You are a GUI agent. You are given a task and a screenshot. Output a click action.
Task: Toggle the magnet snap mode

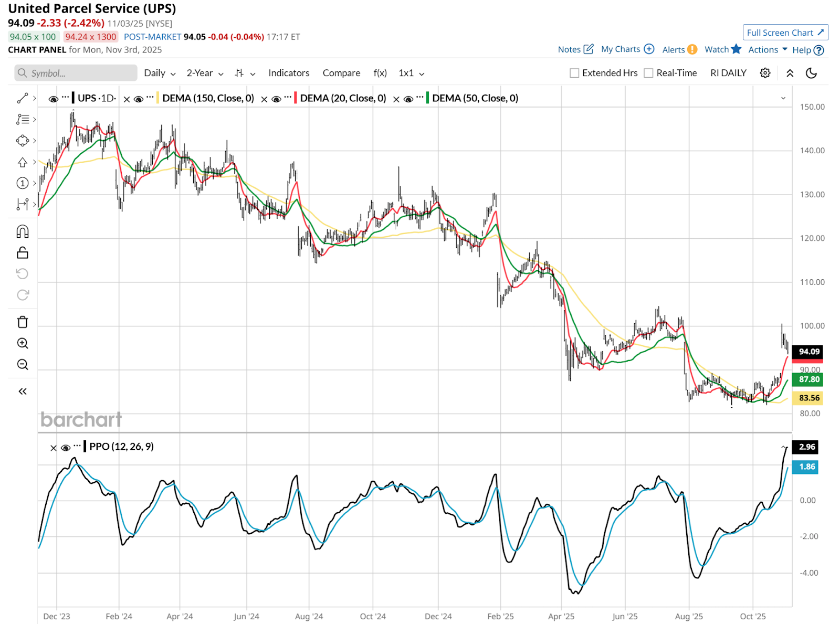23,231
